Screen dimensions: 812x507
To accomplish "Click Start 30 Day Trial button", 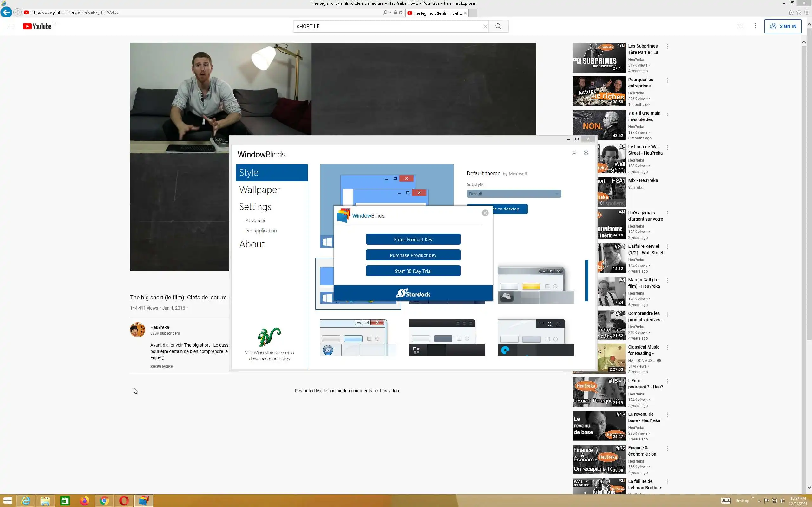I will [x=413, y=271].
